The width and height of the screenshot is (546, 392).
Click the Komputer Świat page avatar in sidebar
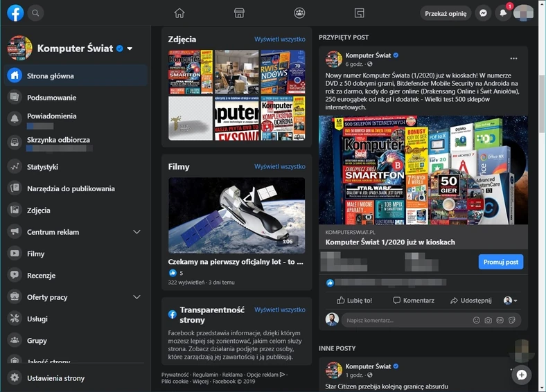(19, 48)
